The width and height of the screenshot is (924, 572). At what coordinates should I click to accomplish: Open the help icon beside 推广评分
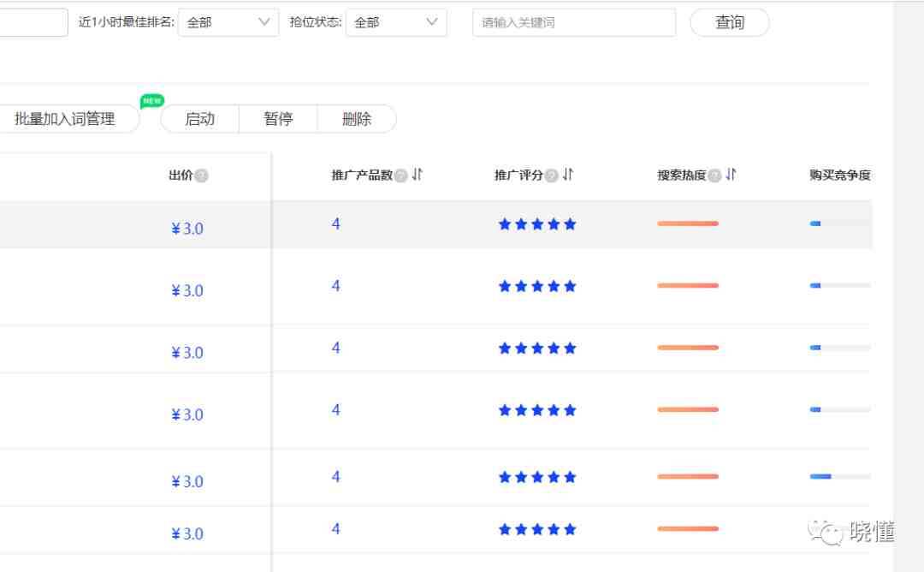pyautogui.click(x=552, y=176)
